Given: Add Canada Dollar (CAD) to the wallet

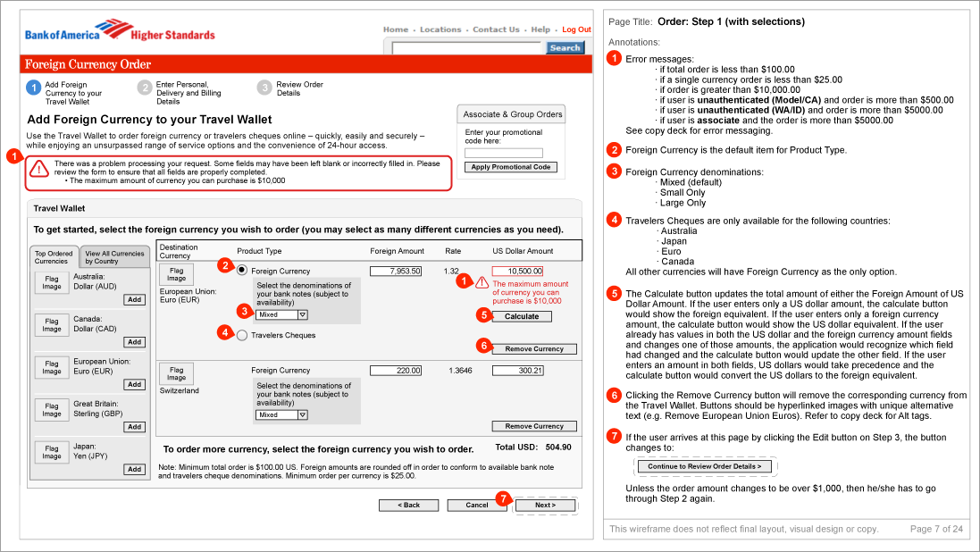Looking at the screenshot, I should (134, 342).
